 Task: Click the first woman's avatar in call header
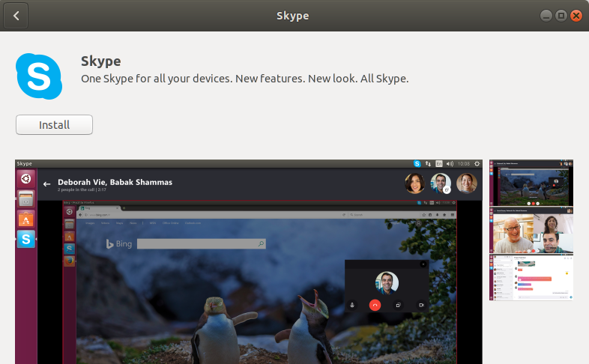point(414,183)
